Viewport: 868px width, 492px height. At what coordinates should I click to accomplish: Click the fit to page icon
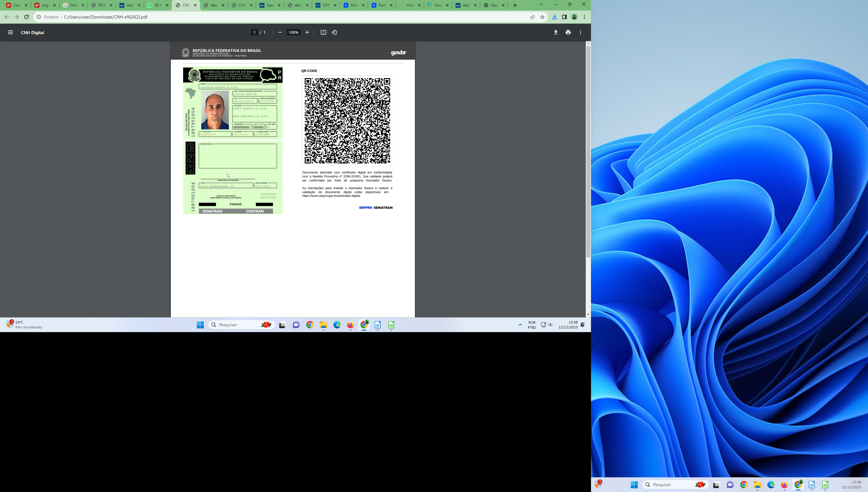[x=323, y=32]
